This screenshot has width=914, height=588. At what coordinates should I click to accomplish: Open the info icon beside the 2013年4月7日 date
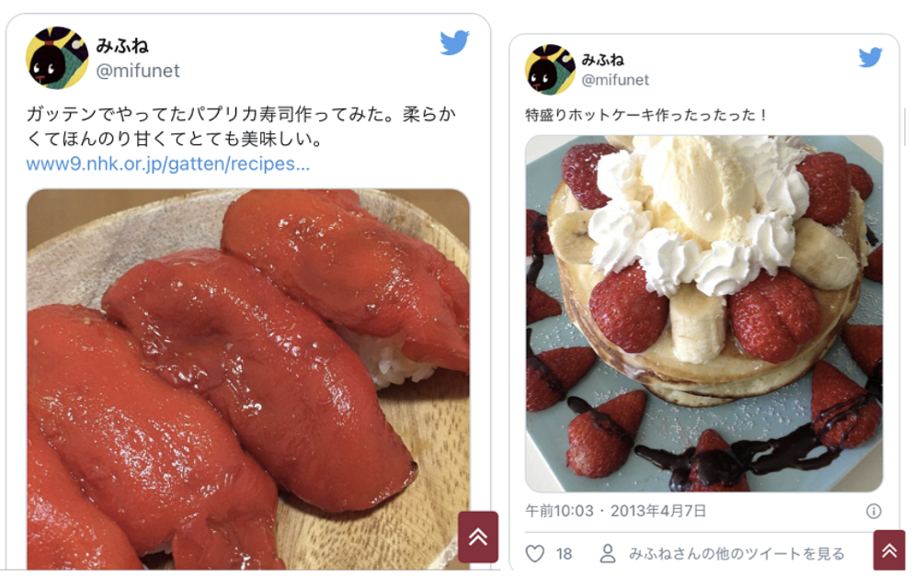tap(874, 511)
